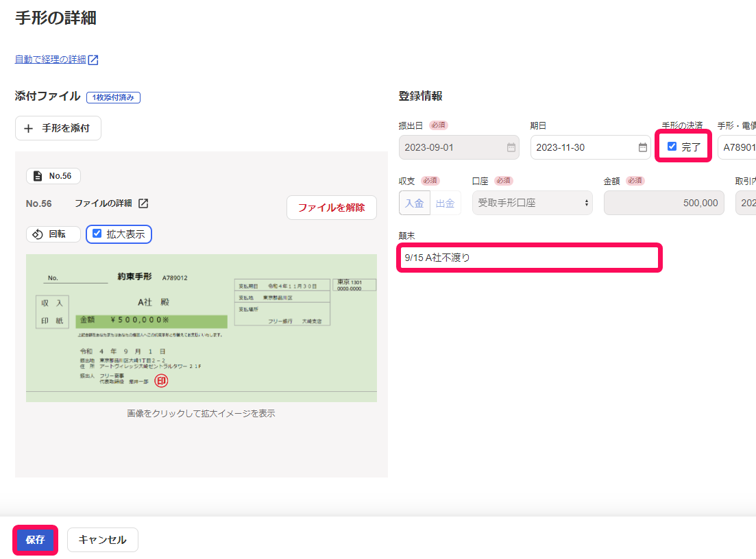Click the promissory note image thumbnail
Image resolution: width=756 pixels, height=559 pixels.
202,328
